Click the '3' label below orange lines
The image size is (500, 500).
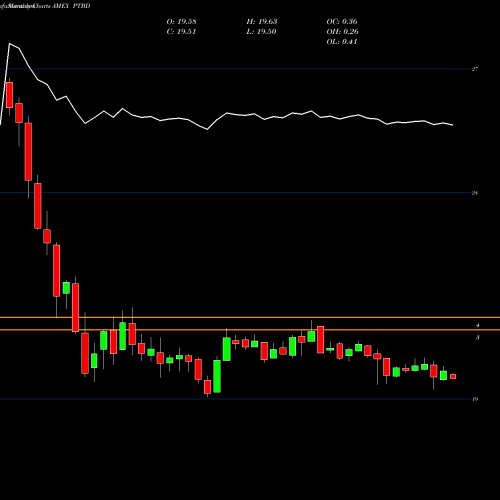(x=478, y=338)
